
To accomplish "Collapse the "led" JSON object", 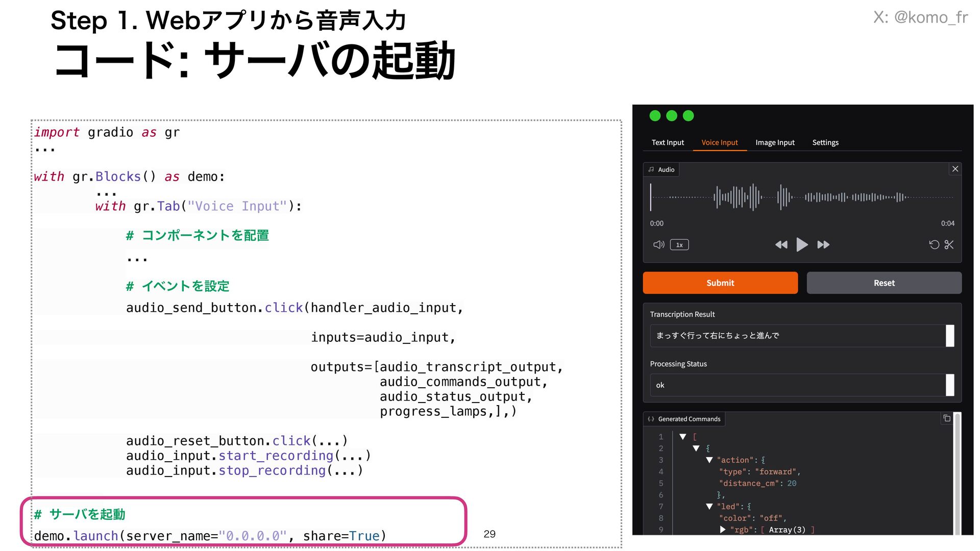I will pyautogui.click(x=709, y=507).
